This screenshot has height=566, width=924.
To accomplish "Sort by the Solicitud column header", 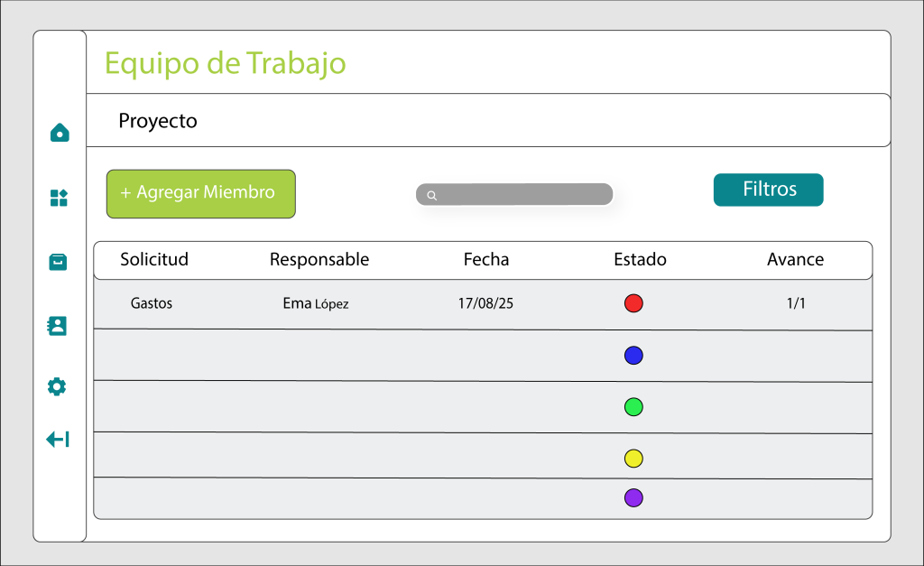I will (x=154, y=259).
